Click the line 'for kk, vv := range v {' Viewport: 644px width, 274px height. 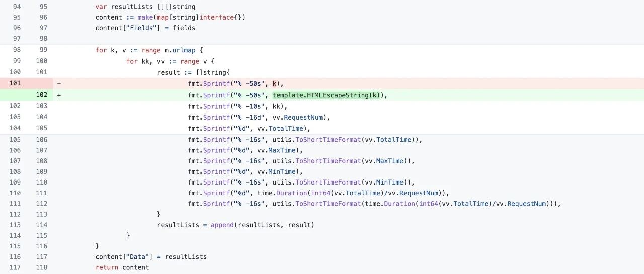point(171,61)
